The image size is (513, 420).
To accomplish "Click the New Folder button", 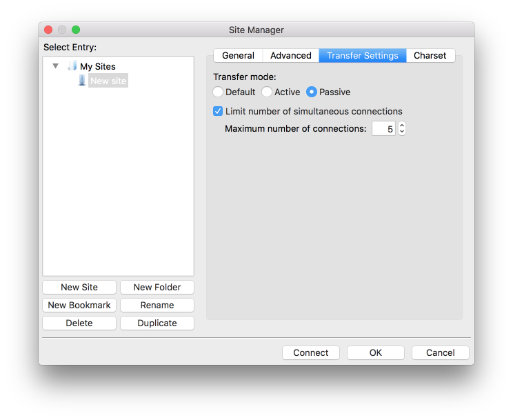I will tap(157, 287).
